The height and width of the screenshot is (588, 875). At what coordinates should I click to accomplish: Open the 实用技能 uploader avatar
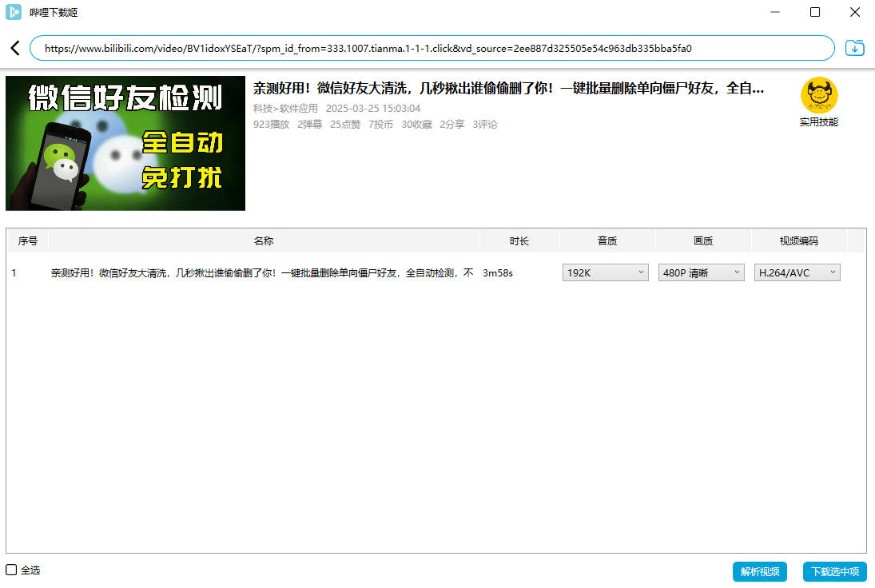(x=818, y=95)
